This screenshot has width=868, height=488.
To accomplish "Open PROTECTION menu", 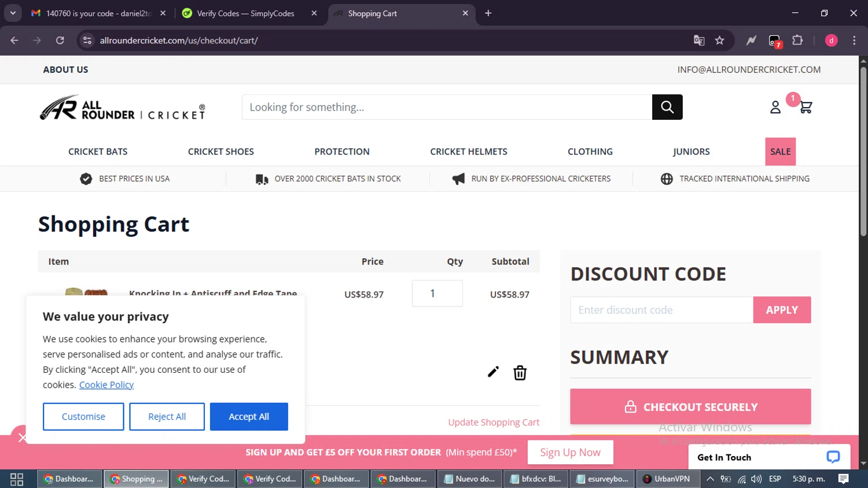I will [342, 152].
